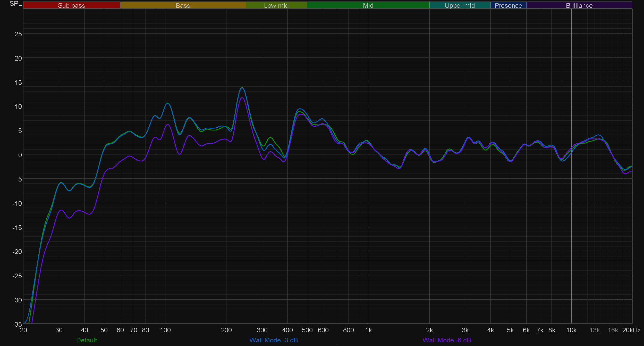
Task: Click the -35 dB level axis label
Action: 17,324
